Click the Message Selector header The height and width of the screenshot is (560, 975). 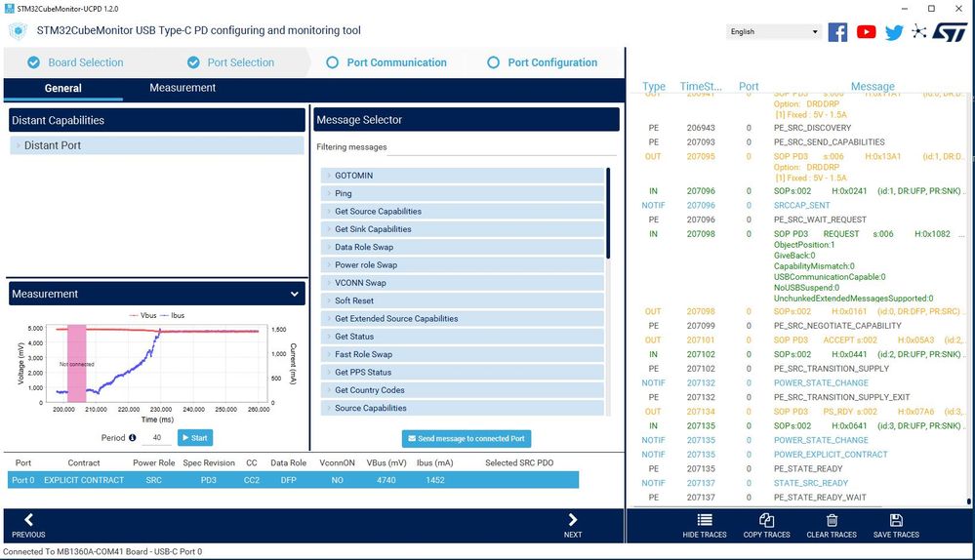pos(467,119)
